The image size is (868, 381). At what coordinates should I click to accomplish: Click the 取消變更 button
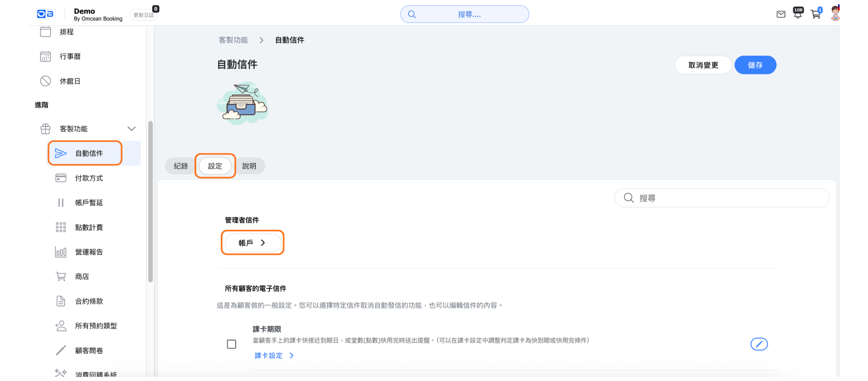703,65
